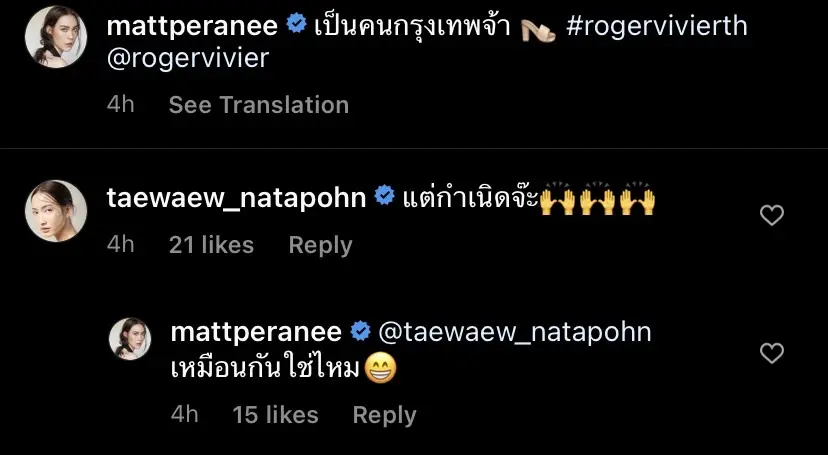The height and width of the screenshot is (455, 828).
Task: Click the 4h timestamp under the caption
Action: click(x=120, y=105)
